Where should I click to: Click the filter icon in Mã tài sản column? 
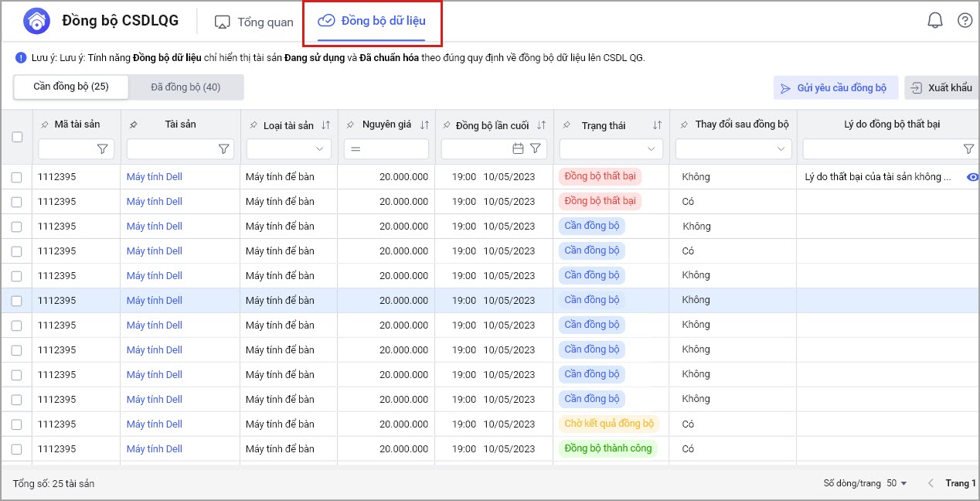102,149
